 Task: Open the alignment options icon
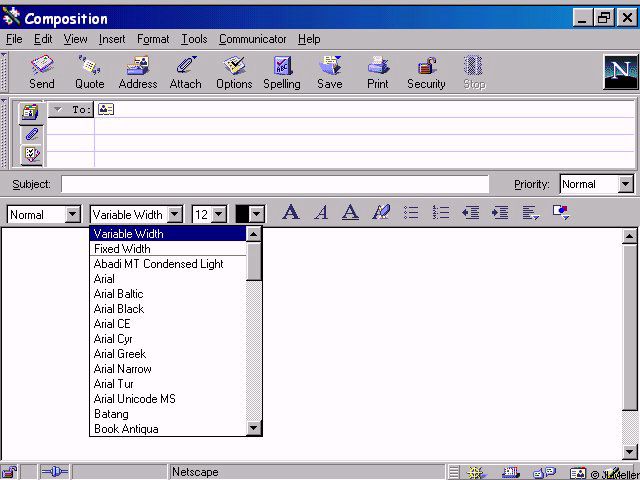coord(531,213)
